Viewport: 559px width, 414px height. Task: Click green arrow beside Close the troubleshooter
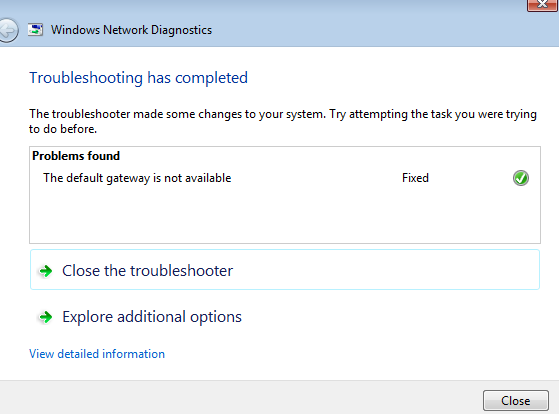tap(46, 271)
